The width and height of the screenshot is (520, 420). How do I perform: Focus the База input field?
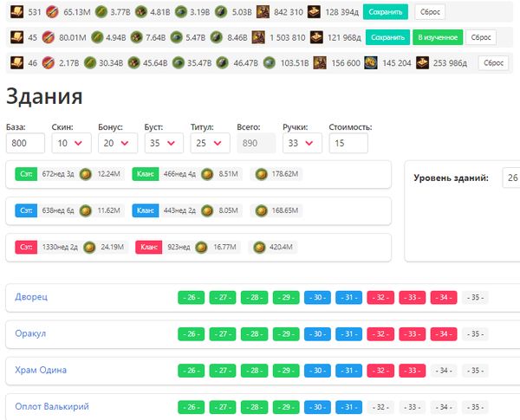(x=27, y=143)
